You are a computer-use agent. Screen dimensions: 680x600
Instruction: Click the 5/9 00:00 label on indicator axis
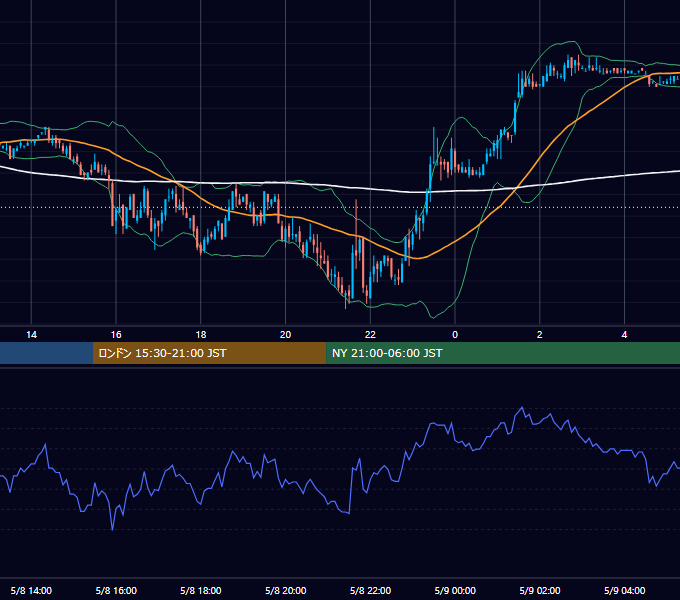455,590
